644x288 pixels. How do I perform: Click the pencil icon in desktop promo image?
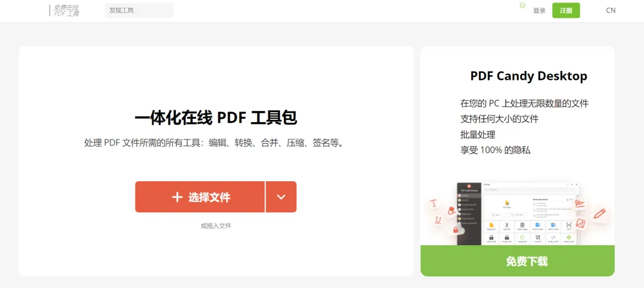coord(600,213)
